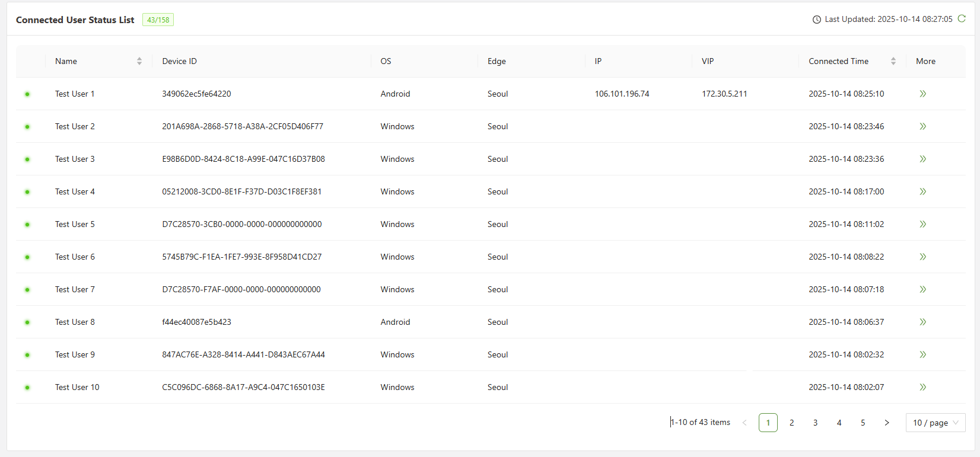Image resolution: width=980 pixels, height=457 pixels.
Task: Click the green status dot for Test User 2
Action: coord(27,127)
